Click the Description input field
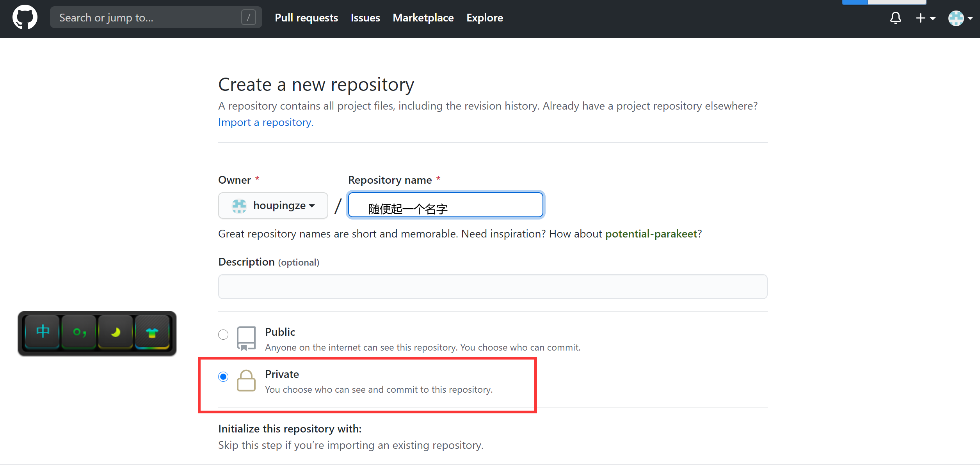Image resolution: width=980 pixels, height=466 pixels. coord(493,287)
